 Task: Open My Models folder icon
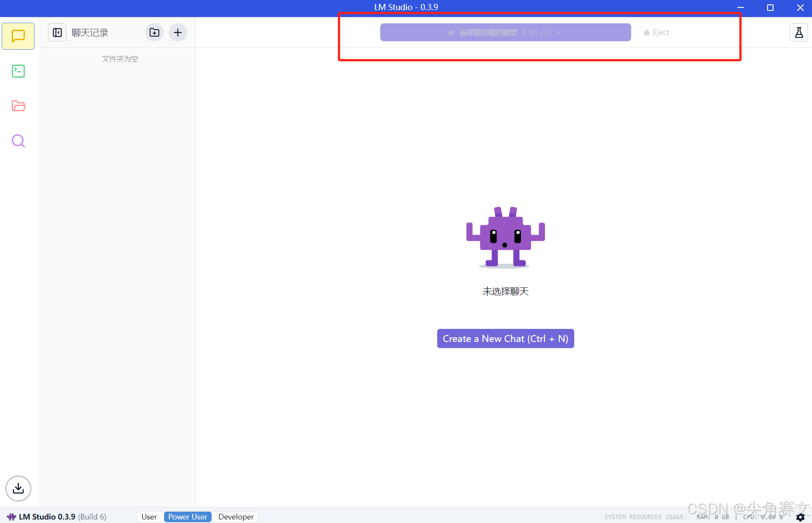18,106
